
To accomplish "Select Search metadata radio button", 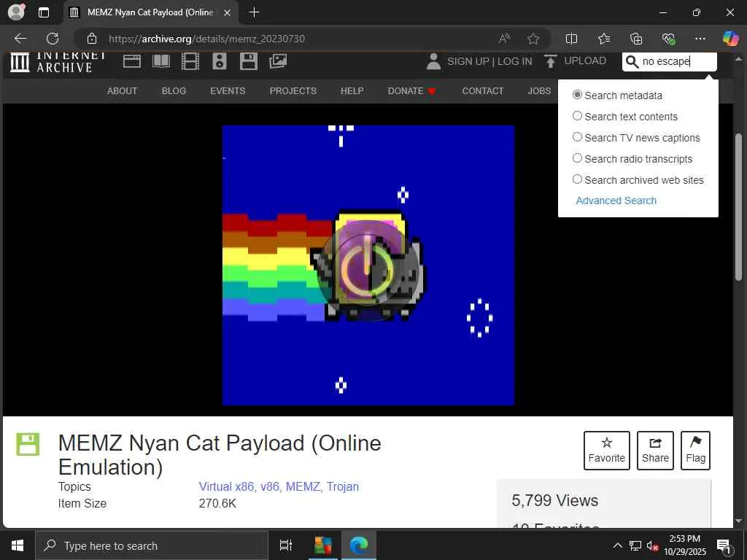I will (x=577, y=95).
